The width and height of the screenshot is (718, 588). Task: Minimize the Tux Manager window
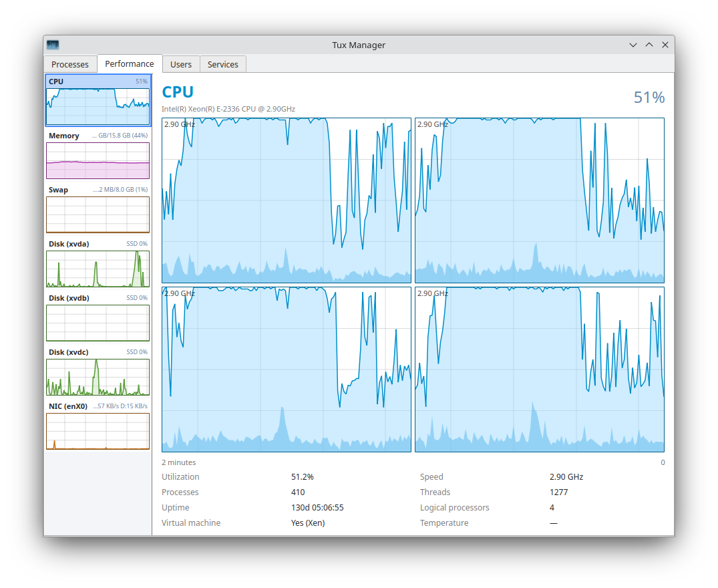pyautogui.click(x=633, y=45)
